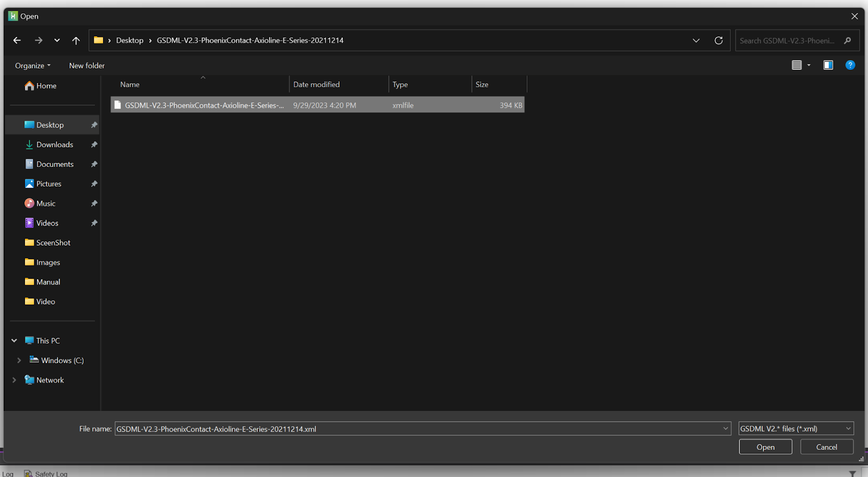Click the pin icon beside Videos
Image resolution: width=868 pixels, height=477 pixels.
tap(94, 223)
